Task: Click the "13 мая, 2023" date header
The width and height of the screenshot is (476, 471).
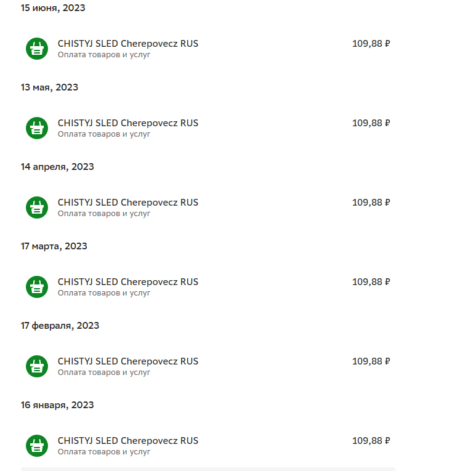Action: point(50,87)
